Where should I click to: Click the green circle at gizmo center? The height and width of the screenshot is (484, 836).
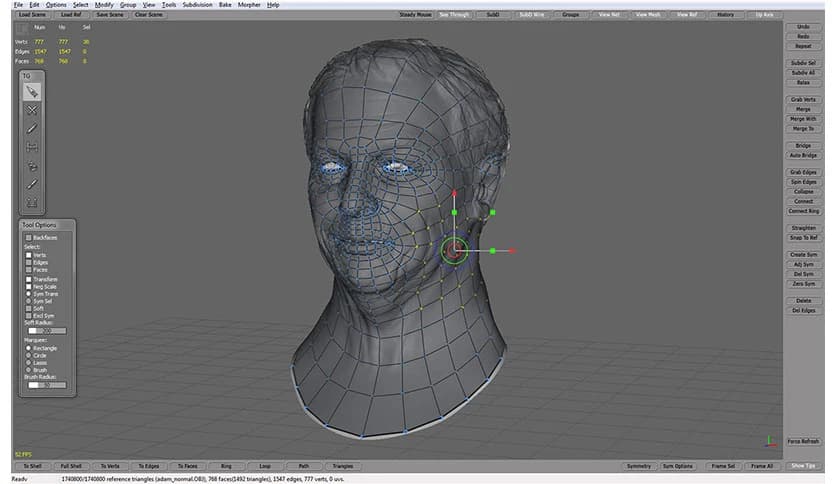(x=454, y=250)
